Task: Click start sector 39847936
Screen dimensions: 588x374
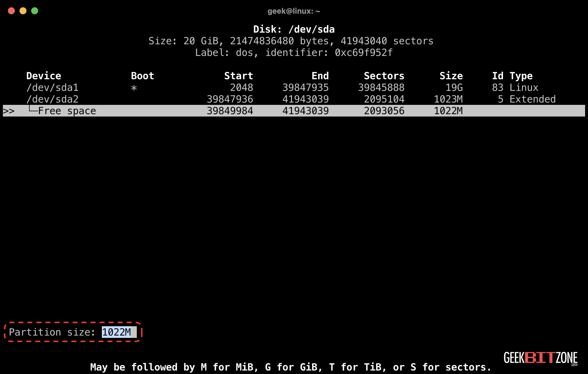Action: point(230,99)
